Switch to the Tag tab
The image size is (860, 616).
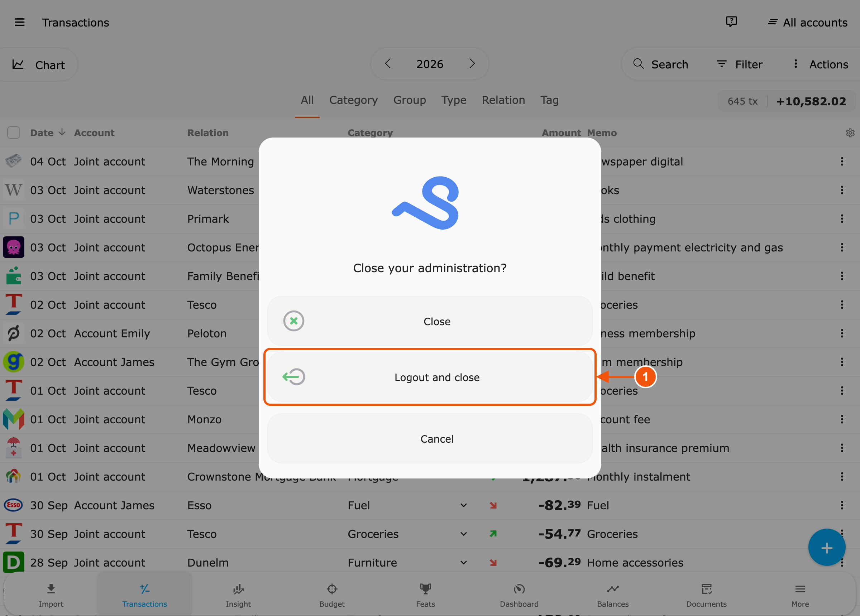(549, 100)
